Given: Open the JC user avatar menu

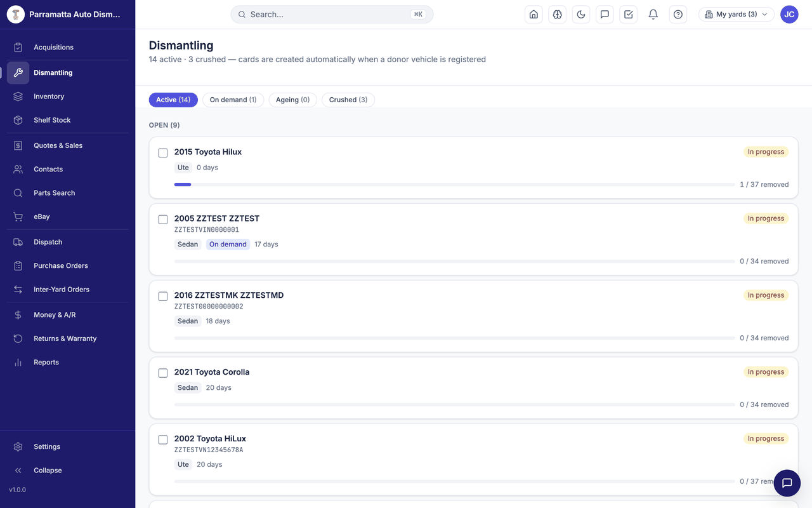Looking at the screenshot, I should pos(789,15).
